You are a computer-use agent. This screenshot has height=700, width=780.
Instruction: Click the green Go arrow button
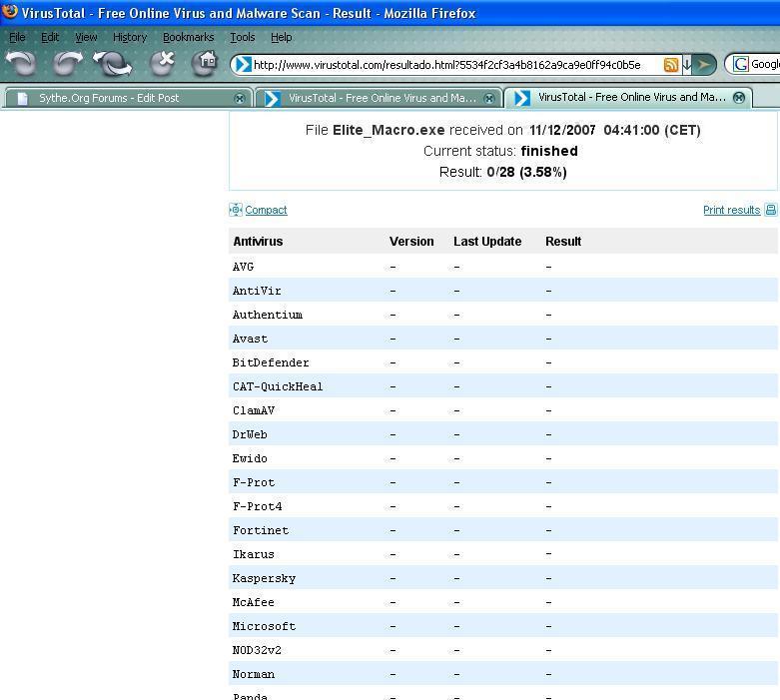[x=704, y=65]
